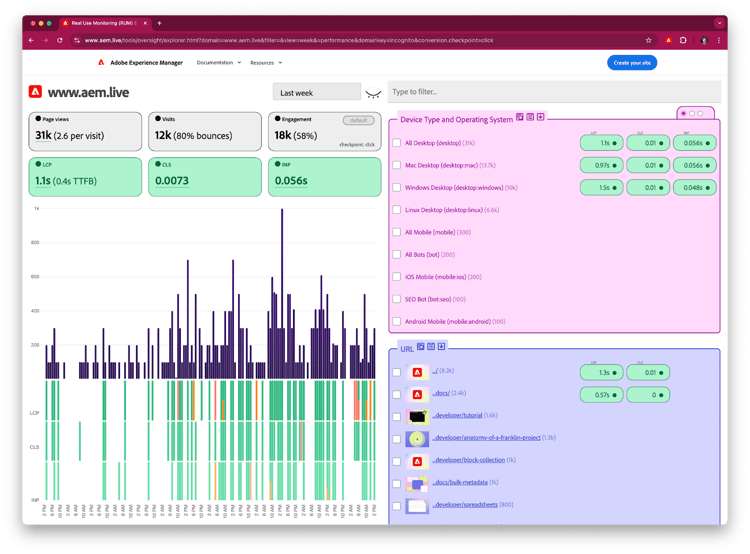Screen dimensions: 750x554
Task: Click the 1.3s LCP pill for root URL
Action: 601,372
